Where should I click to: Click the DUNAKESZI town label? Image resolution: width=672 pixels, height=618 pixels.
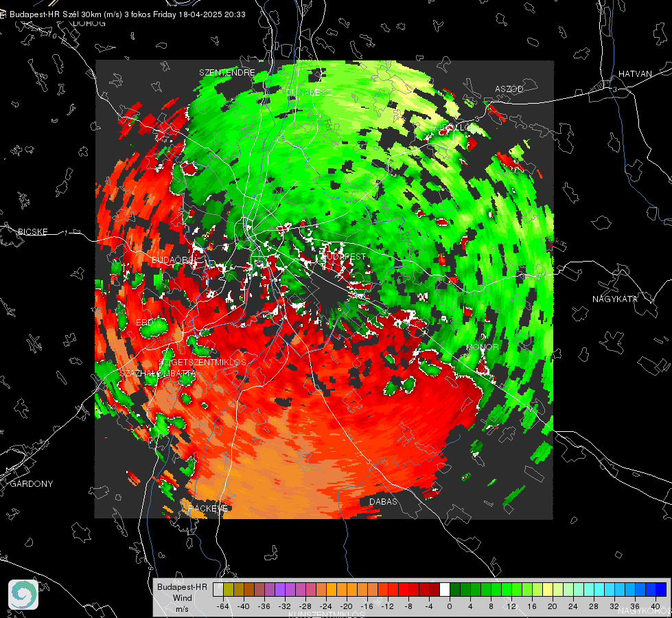point(309,92)
